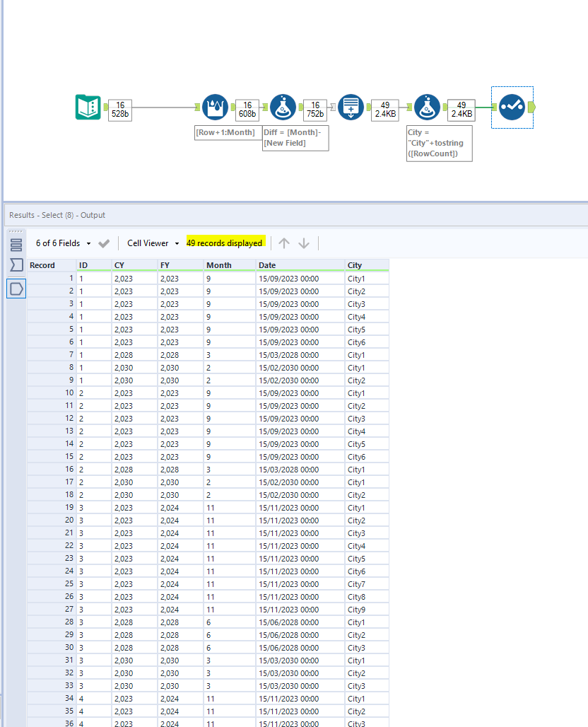Expand the Fields dropdown arrow
The height and width of the screenshot is (727, 588).
[x=88, y=243]
